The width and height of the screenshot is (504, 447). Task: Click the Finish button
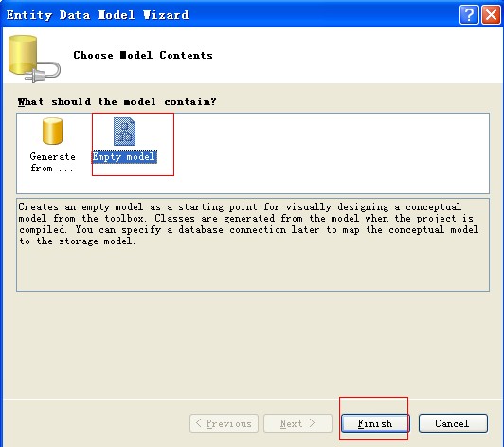pos(375,423)
